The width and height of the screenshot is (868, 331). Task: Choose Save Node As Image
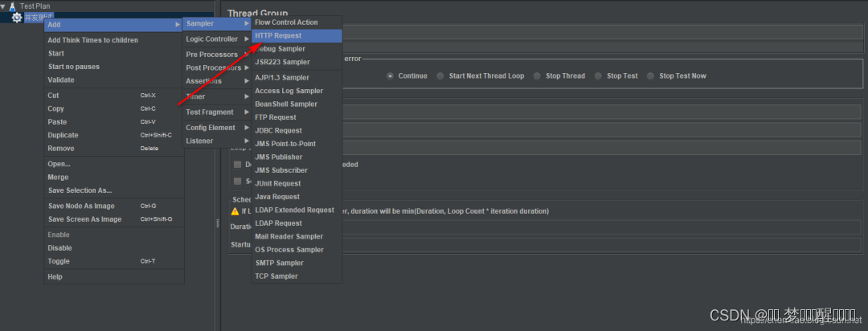tap(114, 206)
